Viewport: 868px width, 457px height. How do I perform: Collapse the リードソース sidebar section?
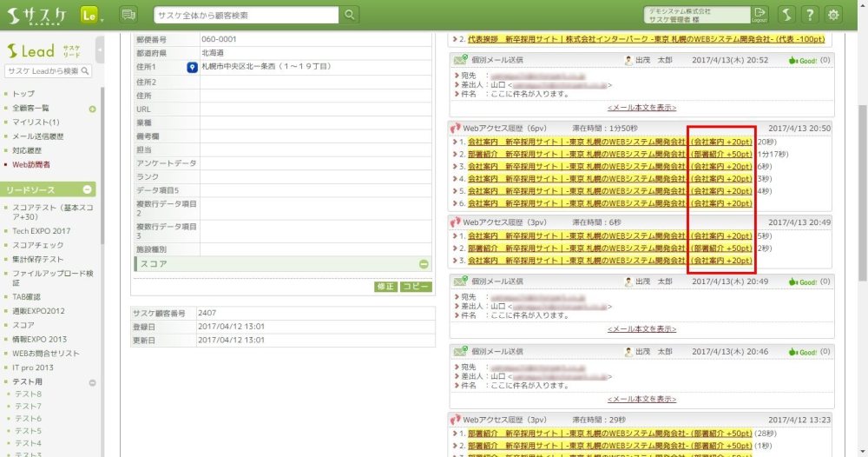coord(88,189)
